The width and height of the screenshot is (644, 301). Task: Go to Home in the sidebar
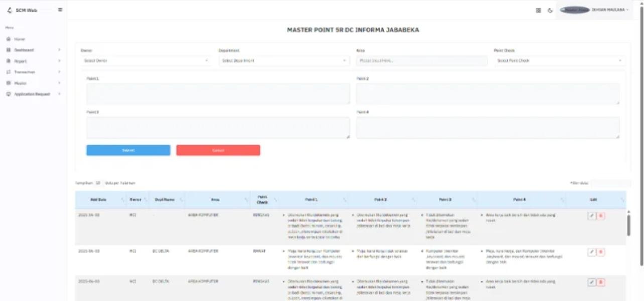pyautogui.click(x=20, y=39)
